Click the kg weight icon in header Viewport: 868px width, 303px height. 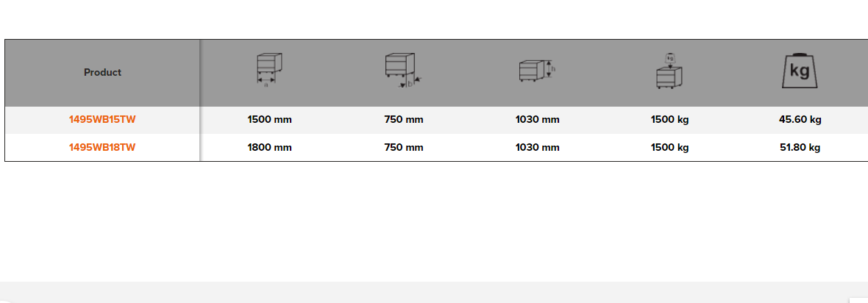800,71
